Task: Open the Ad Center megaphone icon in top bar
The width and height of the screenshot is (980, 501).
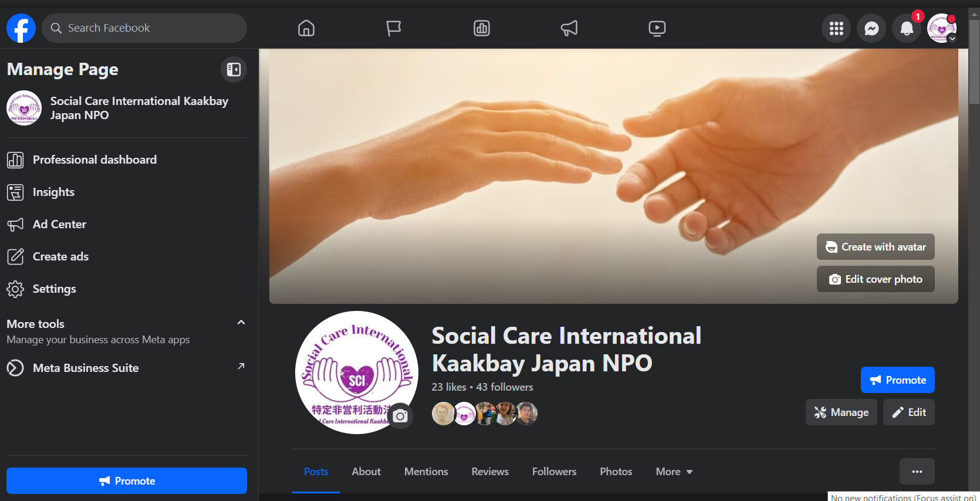Action: 569,28
